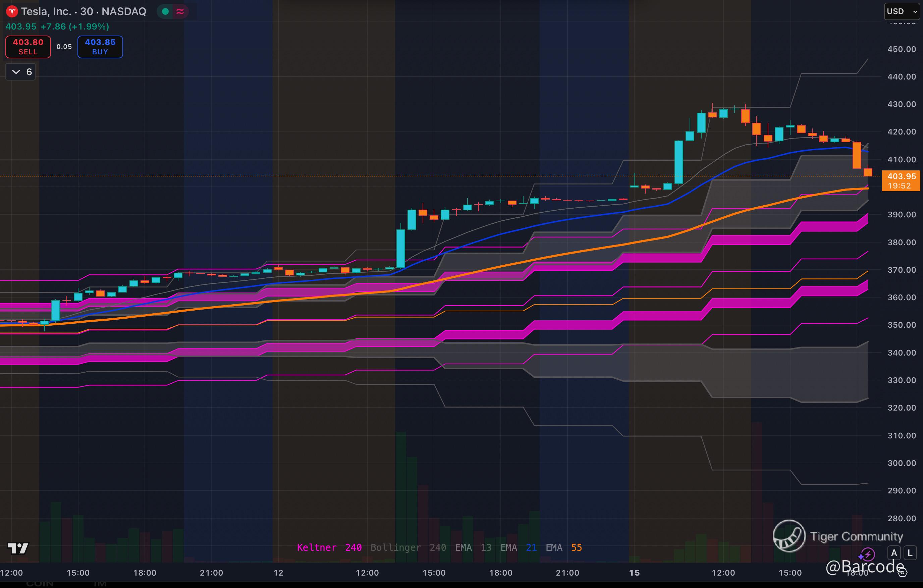
Task: Toggle the auto scale 'A' button
Action: (894, 553)
